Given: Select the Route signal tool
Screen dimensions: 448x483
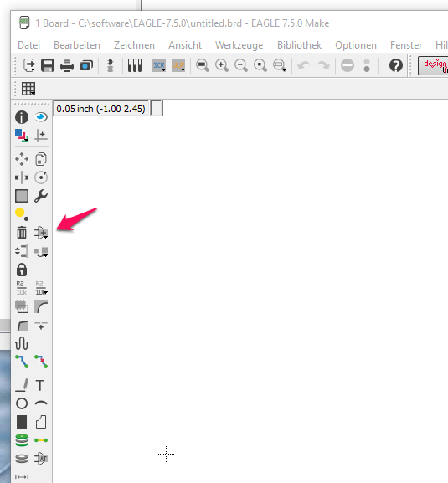Looking at the screenshot, I should tap(22, 362).
